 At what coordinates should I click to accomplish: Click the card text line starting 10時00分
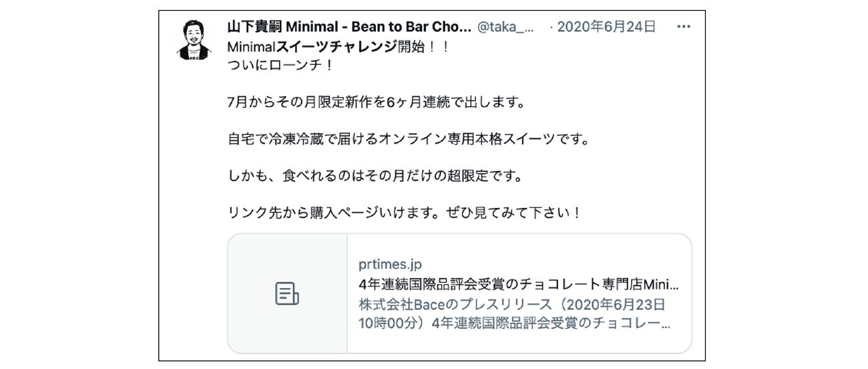514,324
